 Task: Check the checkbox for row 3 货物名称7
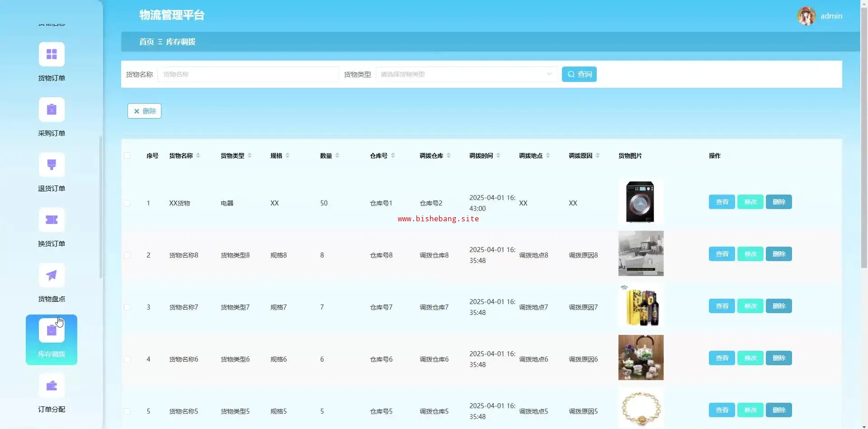tap(127, 307)
